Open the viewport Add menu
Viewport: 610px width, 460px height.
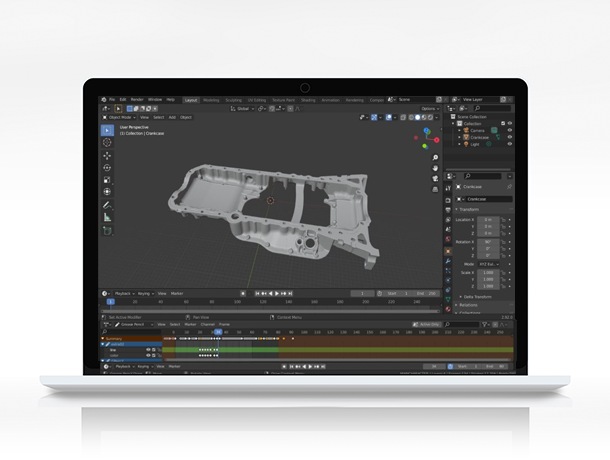click(x=172, y=117)
